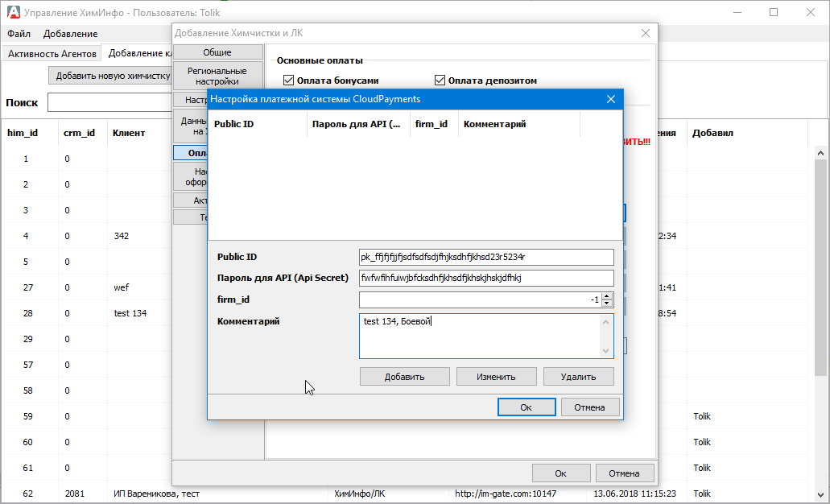830x504 pixels.
Task: Switch to Активность Агентов tab
Action: pos(52,53)
